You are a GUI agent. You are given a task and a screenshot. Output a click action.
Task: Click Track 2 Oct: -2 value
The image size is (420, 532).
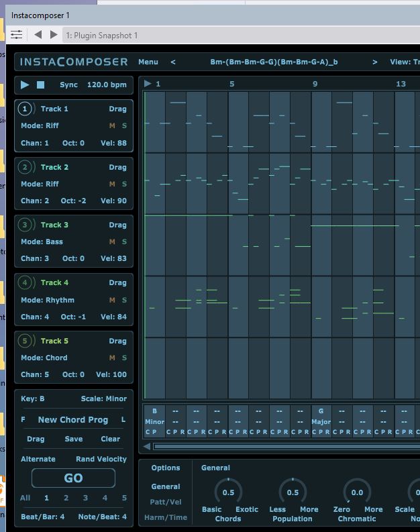(x=73, y=201)
